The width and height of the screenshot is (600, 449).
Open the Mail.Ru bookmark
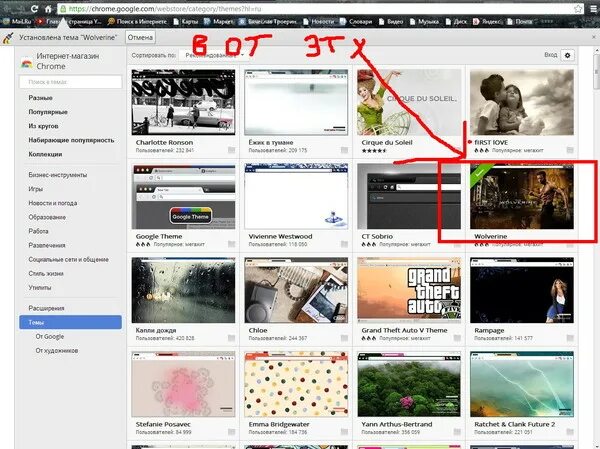click(x=17, y=22)
